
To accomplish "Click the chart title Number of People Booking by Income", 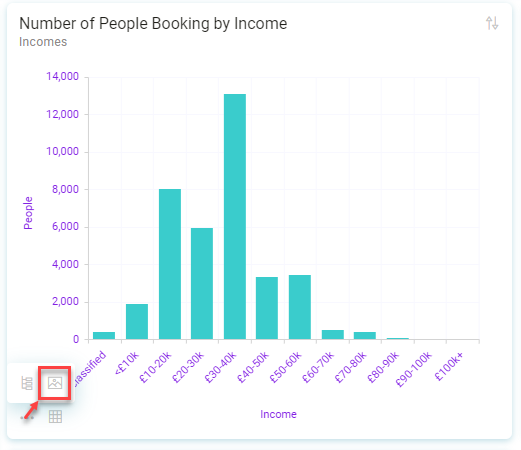I will (x=153, y=24).
